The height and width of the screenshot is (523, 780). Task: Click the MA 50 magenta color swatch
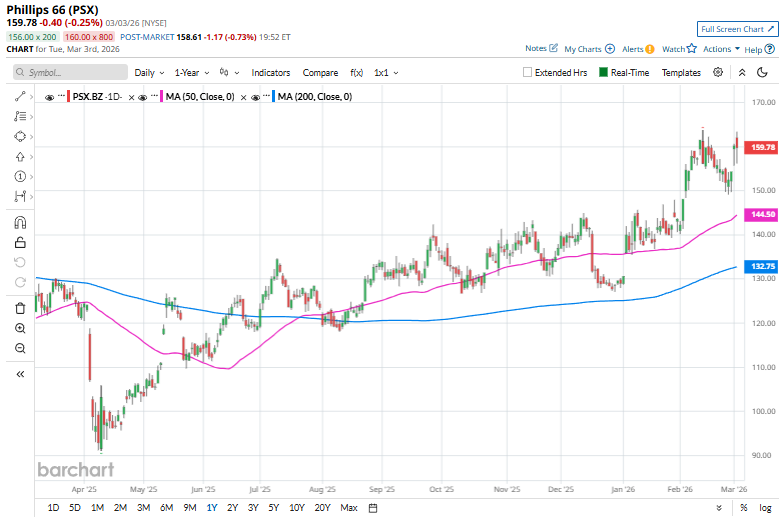(x=162, y=97)
